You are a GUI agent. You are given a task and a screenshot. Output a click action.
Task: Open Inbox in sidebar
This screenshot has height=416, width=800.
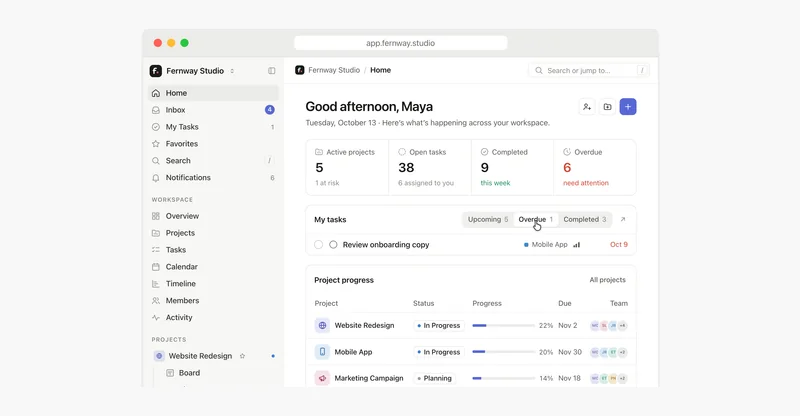(213, 110)
